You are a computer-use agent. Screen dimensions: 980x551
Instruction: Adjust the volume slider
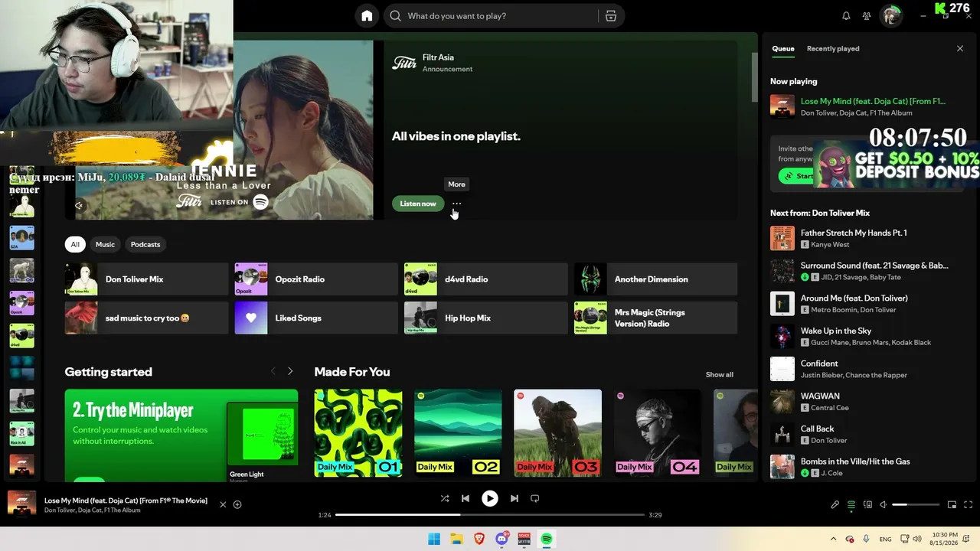[916, 505]
